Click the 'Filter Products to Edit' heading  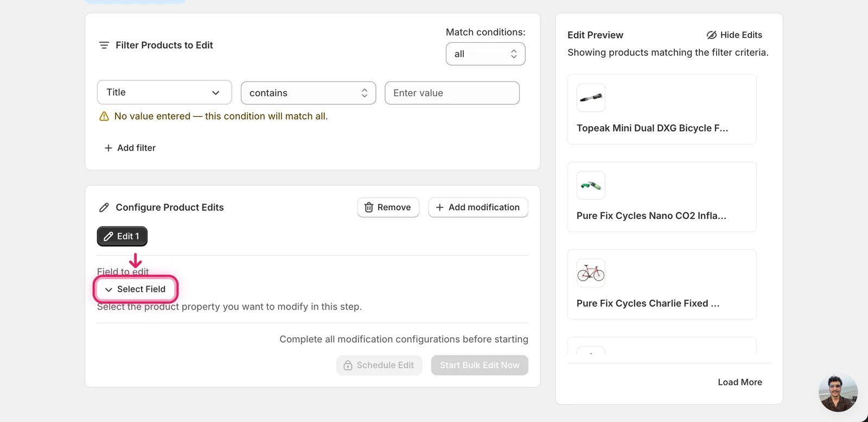coord(164,45)
